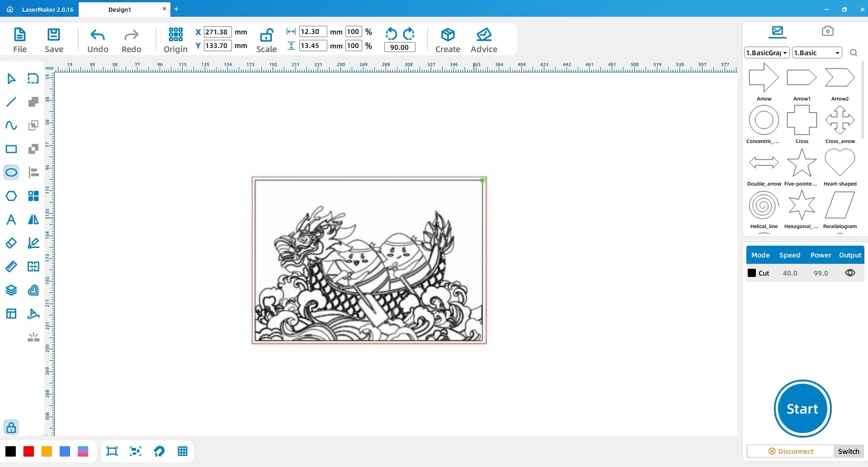Switch to the camera tab

pyautogui.click(x=827, y=31)
